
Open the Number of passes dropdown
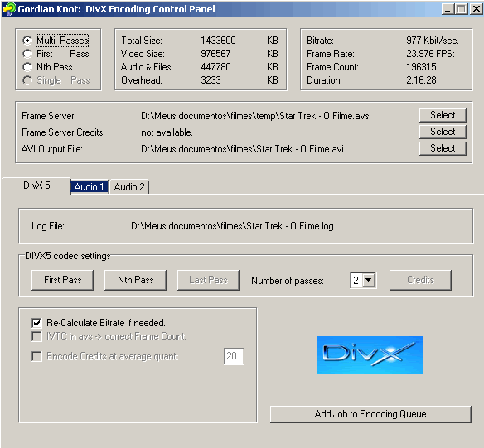tap(369, 280)
